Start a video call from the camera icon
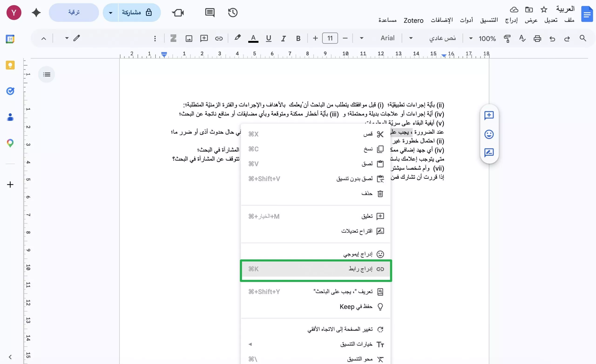This screenshot has height=364, width=596. point(178,13)
